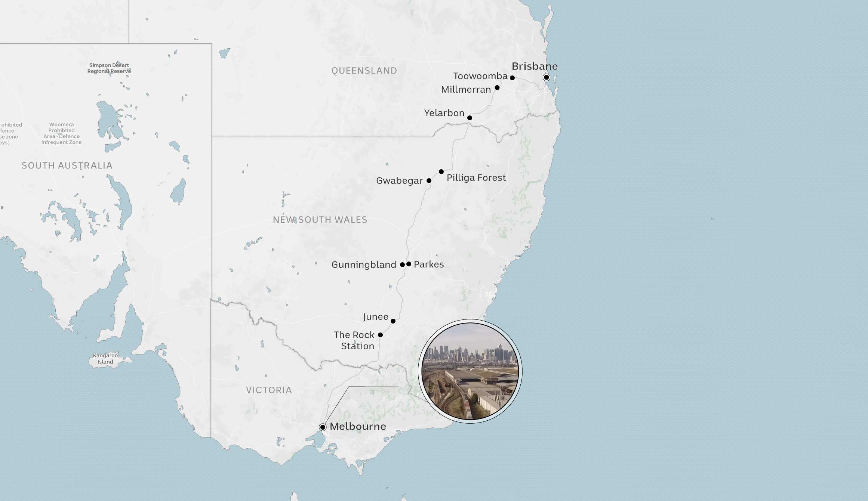Viewport: 868px width, 501px height.
Task: Select the Millmerran map marker
Action: [497, 88]
